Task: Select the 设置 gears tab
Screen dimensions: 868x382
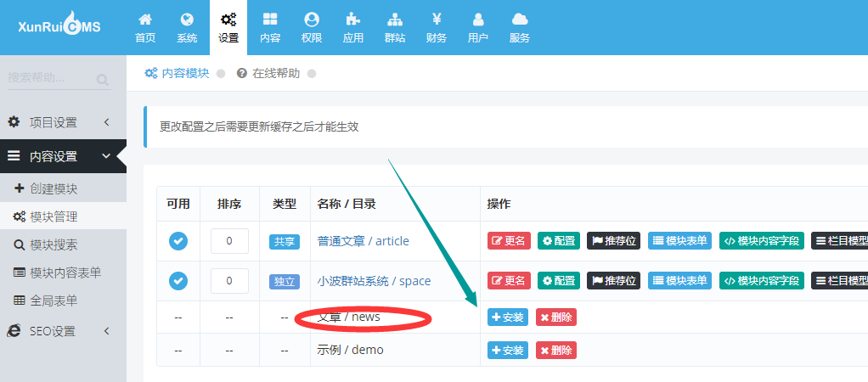Action: click(228, 28)
